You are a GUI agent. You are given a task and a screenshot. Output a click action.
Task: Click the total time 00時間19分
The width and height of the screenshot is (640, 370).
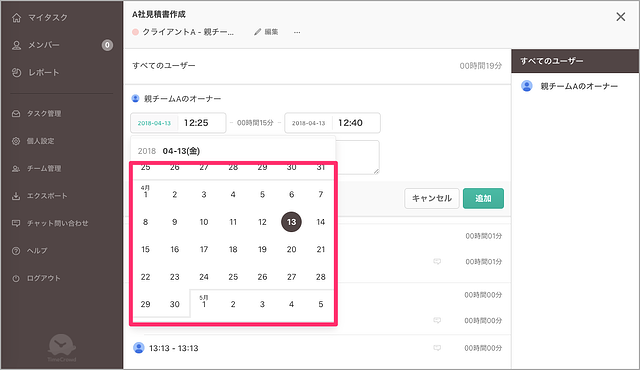(480, 66)
